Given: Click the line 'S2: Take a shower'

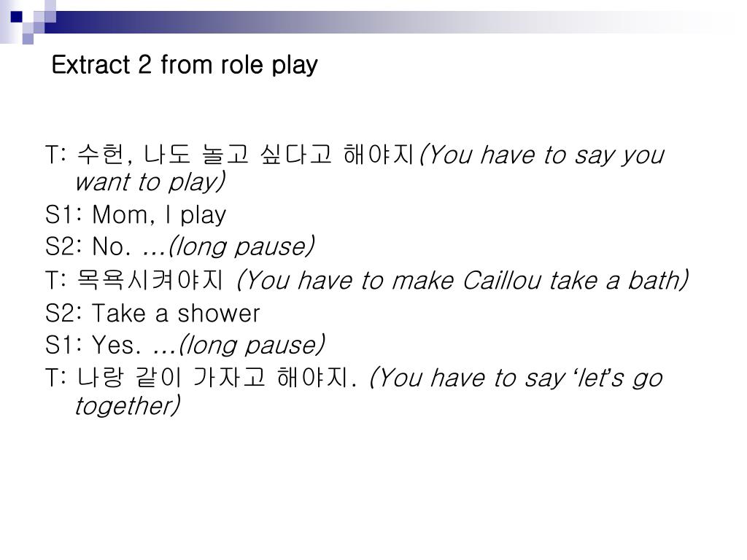Looking at the screenshot, I should (x=152, y=314).
